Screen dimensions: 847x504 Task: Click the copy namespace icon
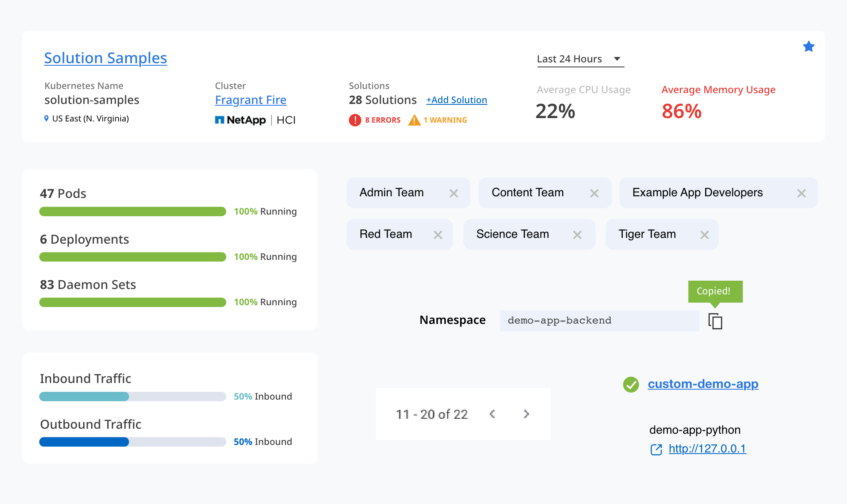pos(715,321)
